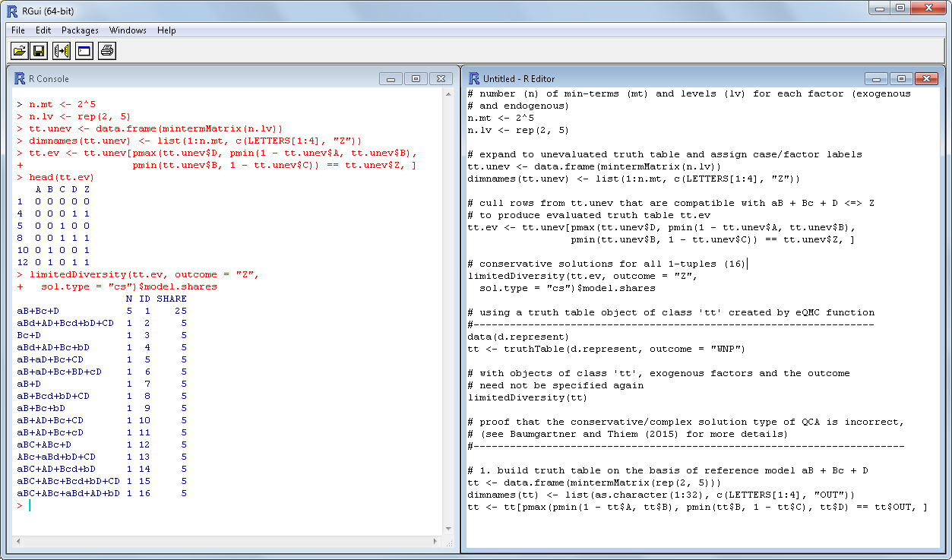Click the RGui main window R logo
The width and height of the screenshot is (952, 560).
coord(11,11)
